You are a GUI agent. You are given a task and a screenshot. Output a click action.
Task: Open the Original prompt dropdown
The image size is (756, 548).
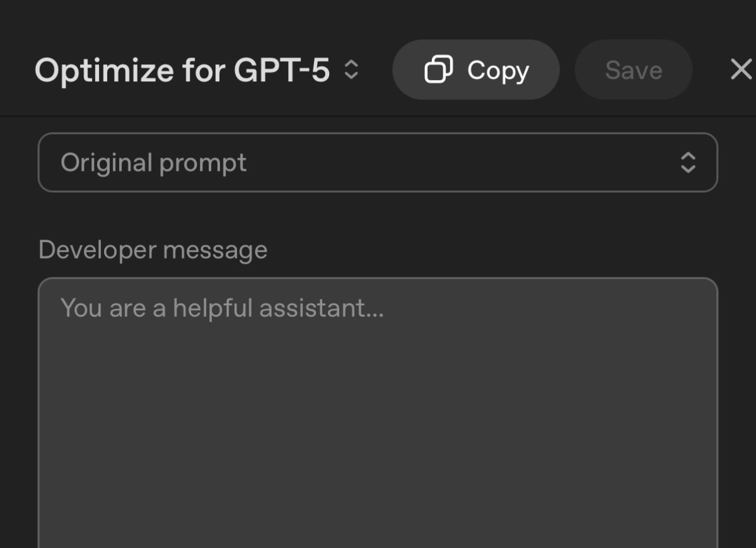click(x=378, y=163)
